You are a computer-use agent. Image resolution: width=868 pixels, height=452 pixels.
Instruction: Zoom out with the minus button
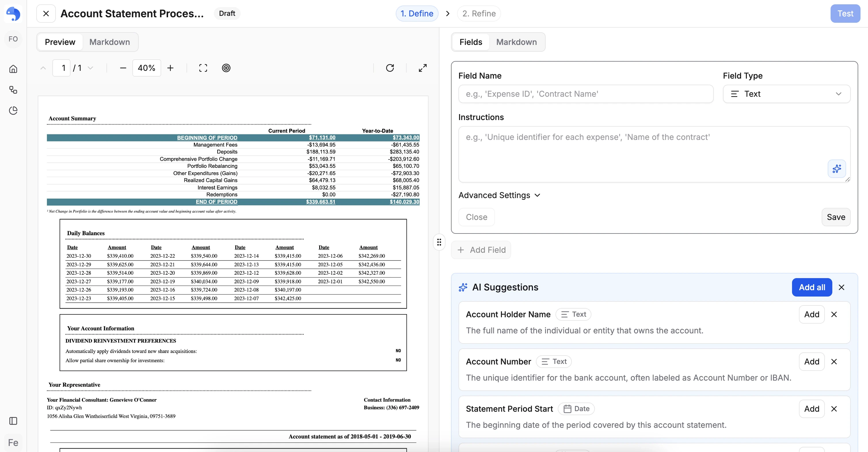[123, 68]
